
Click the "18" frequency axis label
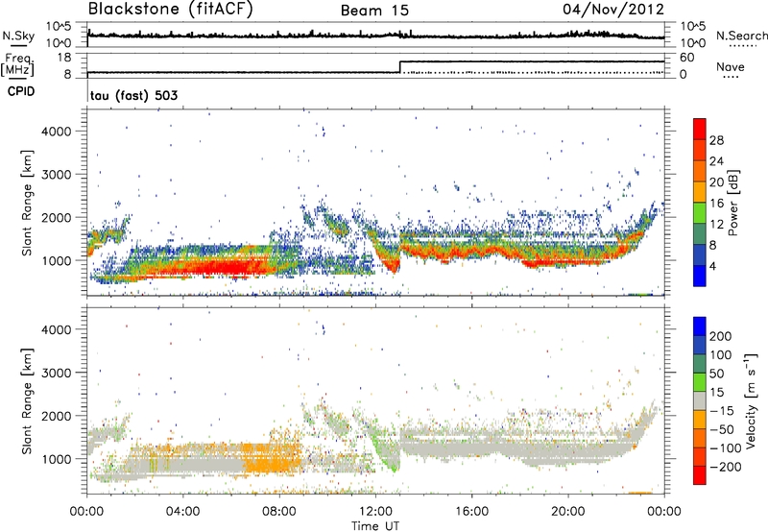pos(64,58)
